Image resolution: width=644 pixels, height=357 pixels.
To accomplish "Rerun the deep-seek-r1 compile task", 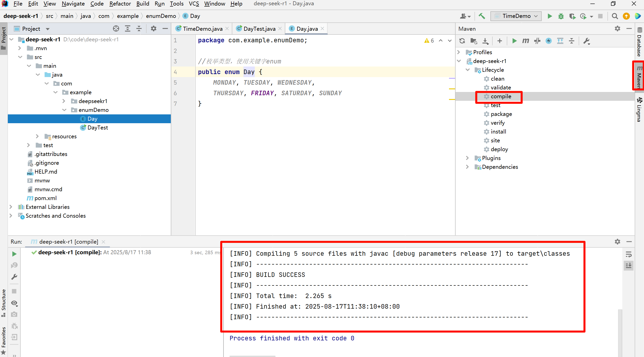I will [14, 254].
